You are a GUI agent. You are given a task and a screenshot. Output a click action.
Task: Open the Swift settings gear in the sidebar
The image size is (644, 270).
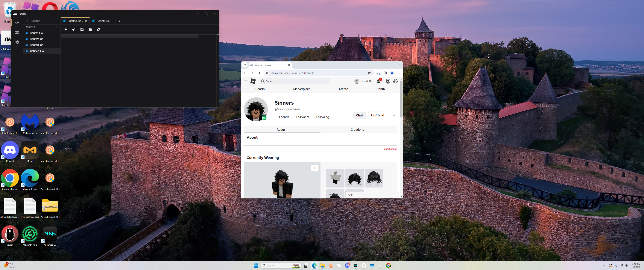coord(17,42)
